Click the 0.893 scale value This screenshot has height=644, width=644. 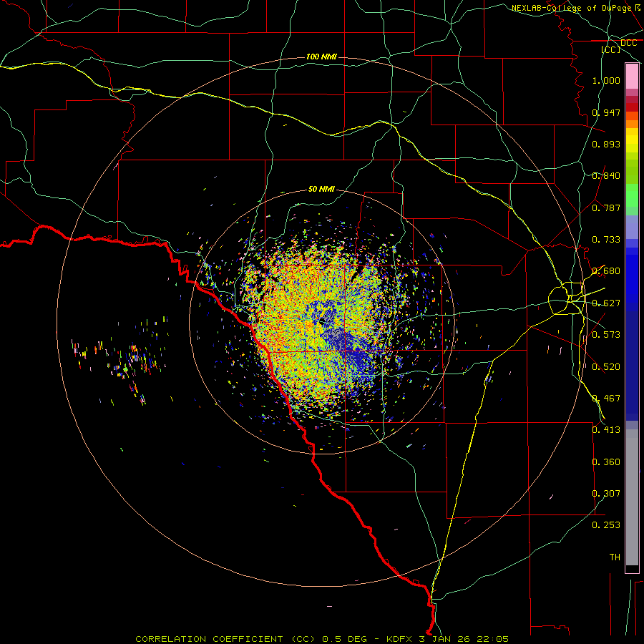pos(606,144)
